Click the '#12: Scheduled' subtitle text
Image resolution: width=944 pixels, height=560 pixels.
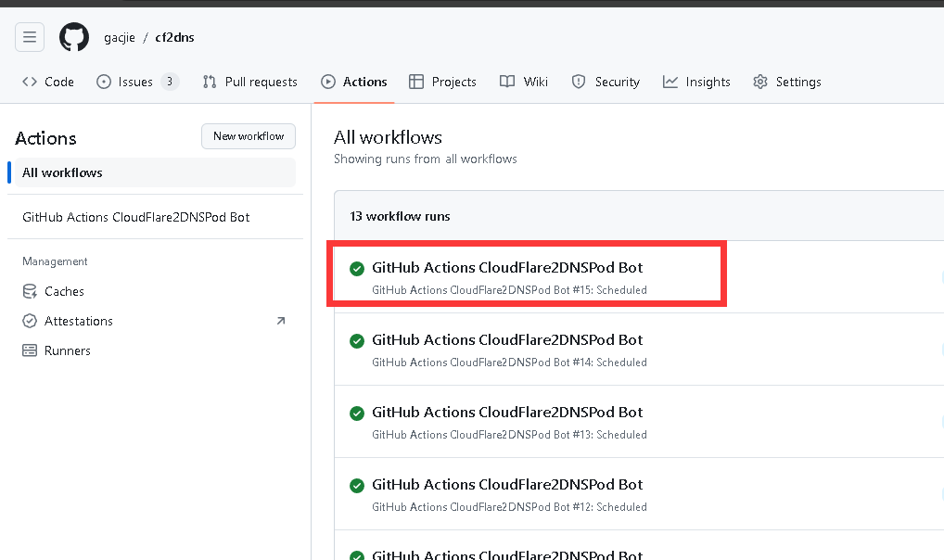coord(610,507)
